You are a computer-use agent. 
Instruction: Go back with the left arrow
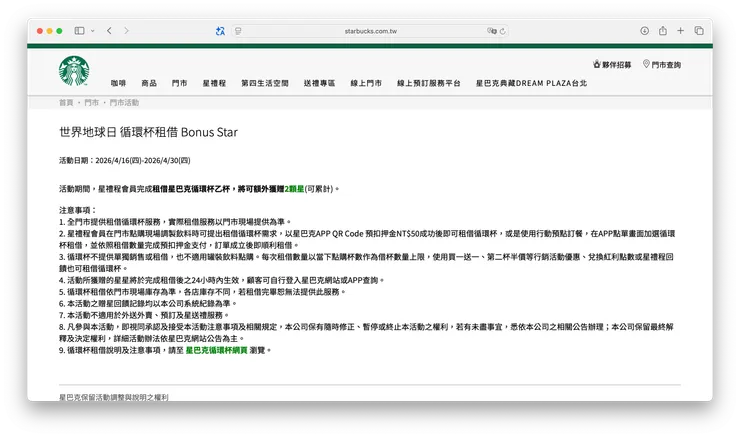(109, 31)
